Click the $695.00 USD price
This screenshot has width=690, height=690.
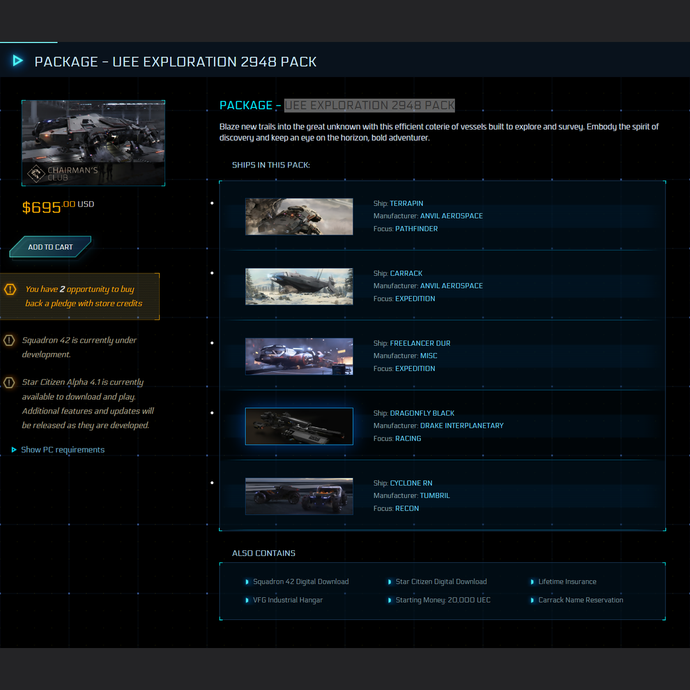[x=58, y=206]
